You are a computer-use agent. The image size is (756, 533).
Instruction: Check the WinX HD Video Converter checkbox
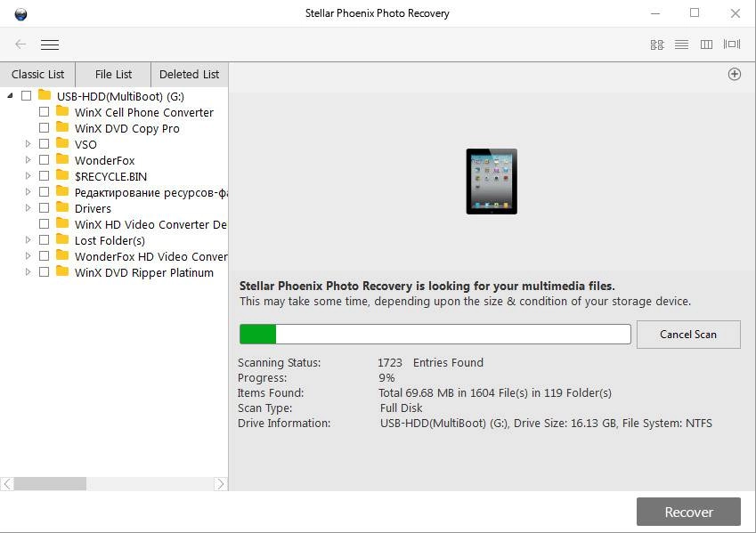44,223
